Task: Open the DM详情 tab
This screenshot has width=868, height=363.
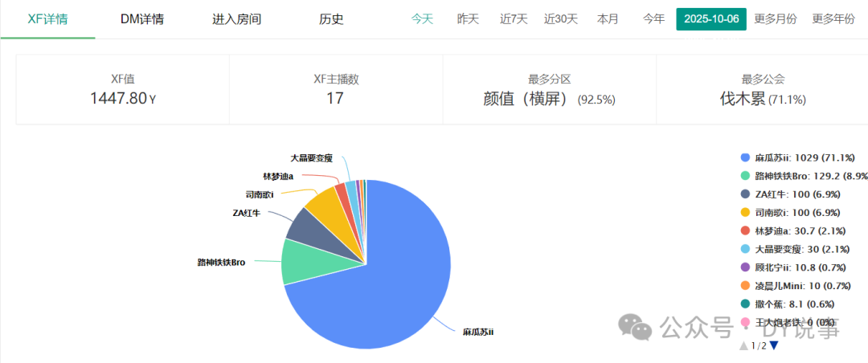Action: (141, 19)
